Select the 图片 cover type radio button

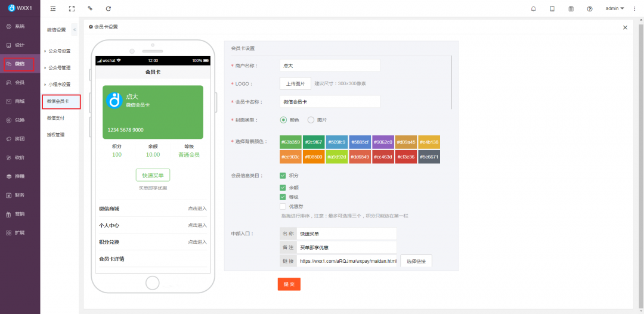point(311,120)
